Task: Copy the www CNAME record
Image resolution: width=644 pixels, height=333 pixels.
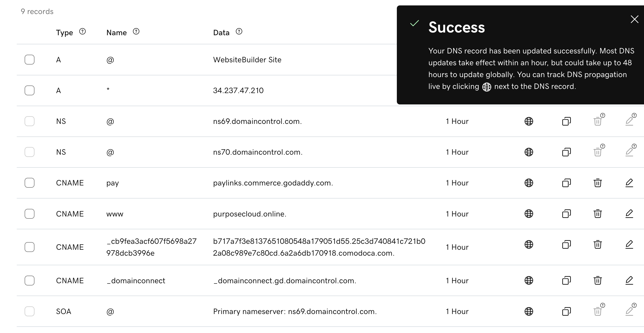Action: point(566,214)
